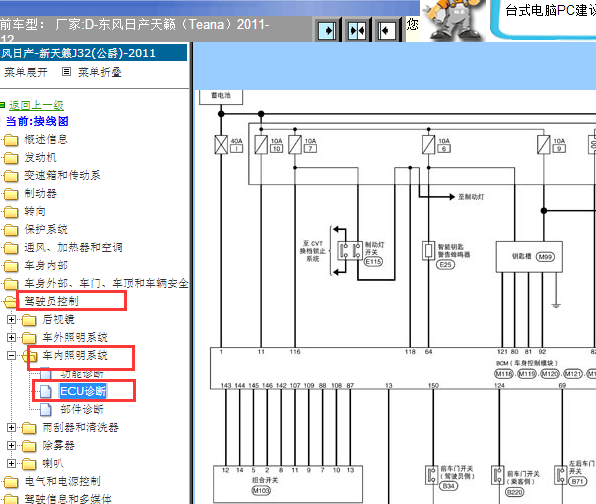Select the 雨刮器和清洗器 folder label
Viewport: 596px width, 504px height.
point(80,427)
